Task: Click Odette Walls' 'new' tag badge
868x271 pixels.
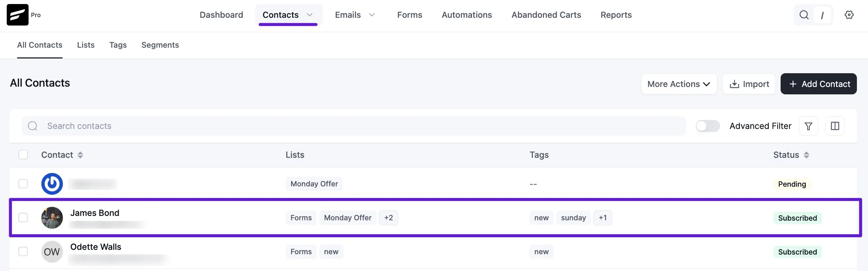Action: point(541,252)
